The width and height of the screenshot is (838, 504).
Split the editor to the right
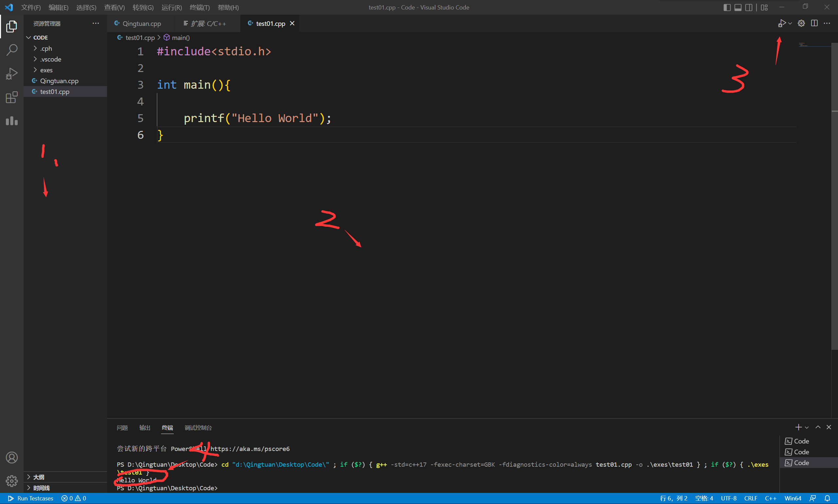tap(814, 23)
